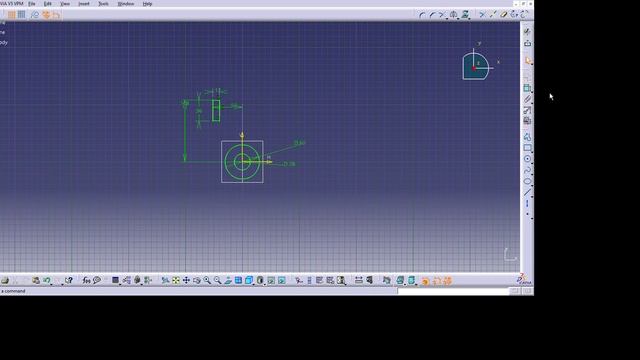Viewport: 640px width, 360px height.
Task: Select Project 3D Elements tool
Action: point(464,15)
